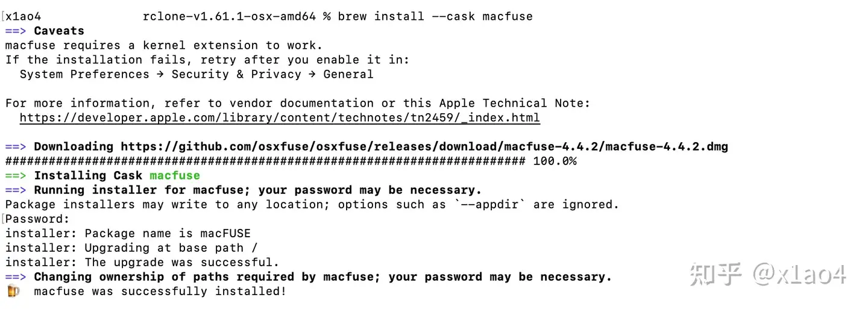868x309 pixels.
Task: Click the @x1ao4 watermark handle
Action: pyautogui.click(x=799, y=274)
